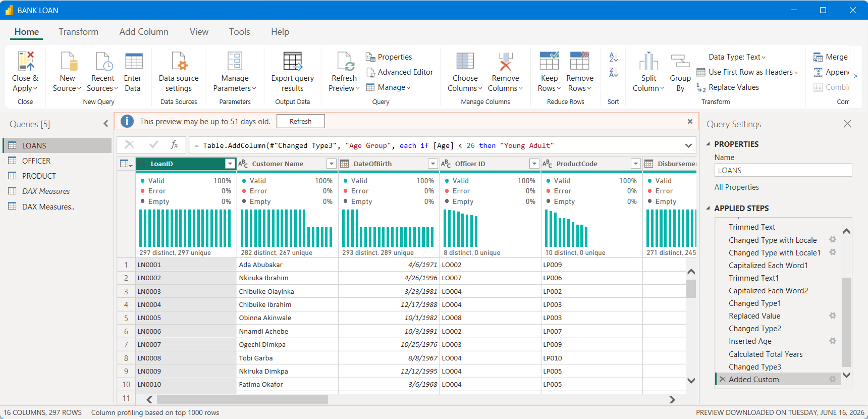The image size is (868, 419).
Task: Collapse the Queries pane
Action: click(x=105, y=124)
